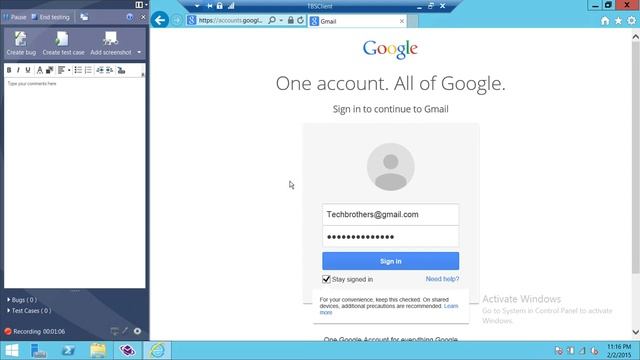Click the password field
640x360 pixels.
[x=391, y=236]
